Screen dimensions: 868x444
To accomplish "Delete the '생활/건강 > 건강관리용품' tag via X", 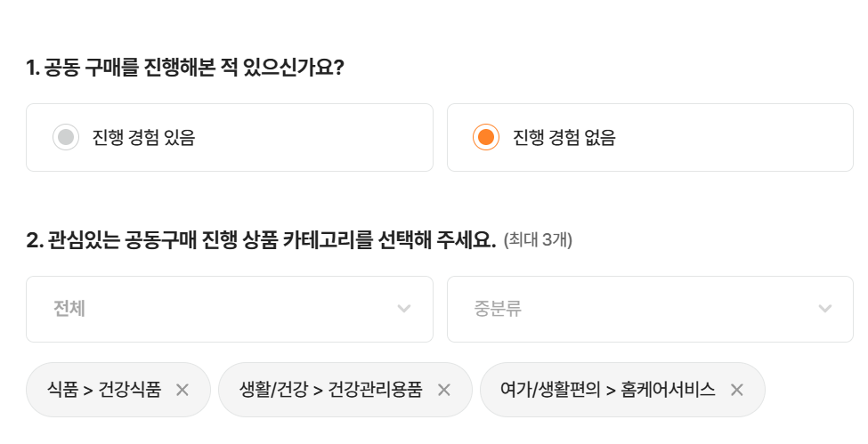I will coord(443,390).
